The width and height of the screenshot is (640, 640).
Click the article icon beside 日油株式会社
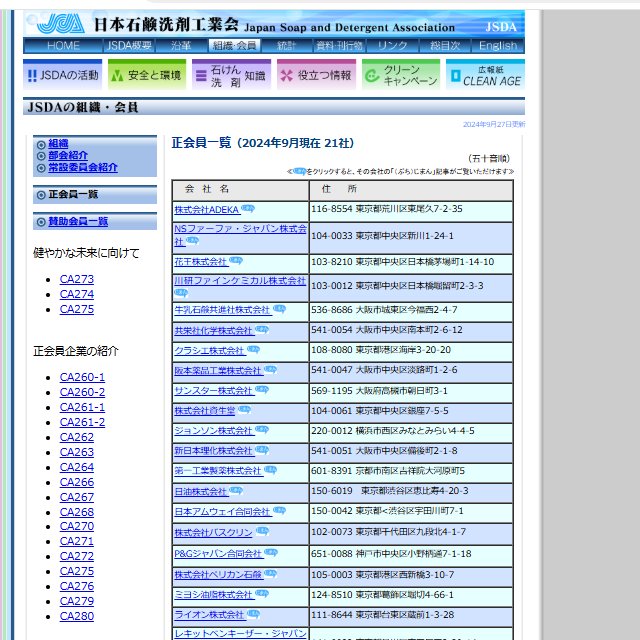pos(236,490)
